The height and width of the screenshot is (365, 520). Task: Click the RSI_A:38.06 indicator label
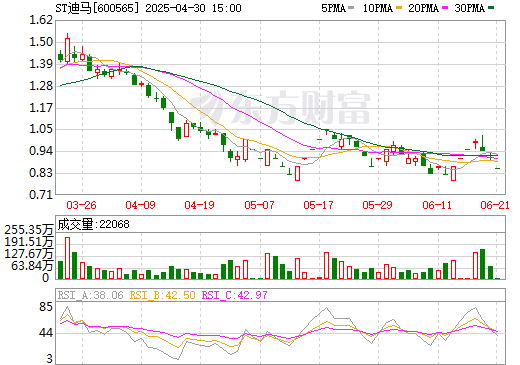[x=91, y=295]
